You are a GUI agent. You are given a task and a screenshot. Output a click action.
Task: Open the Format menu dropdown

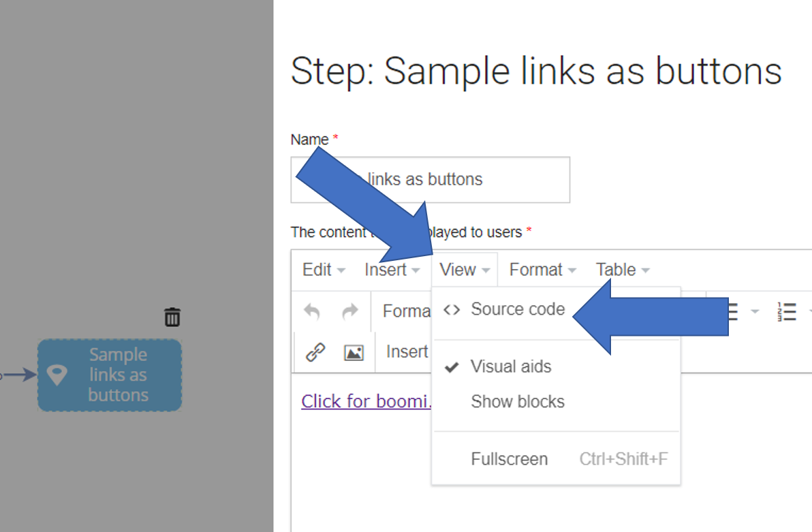537,269
